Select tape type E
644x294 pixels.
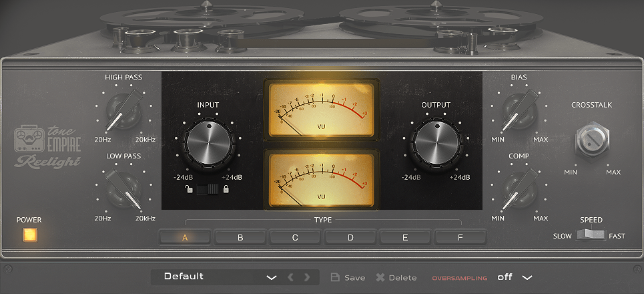click(x=406, y=237)
